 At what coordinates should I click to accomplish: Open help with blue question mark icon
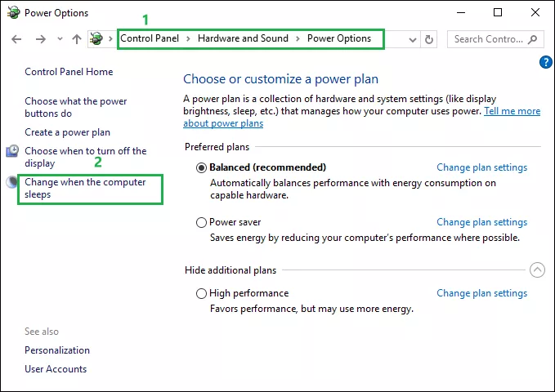[546, 62]
